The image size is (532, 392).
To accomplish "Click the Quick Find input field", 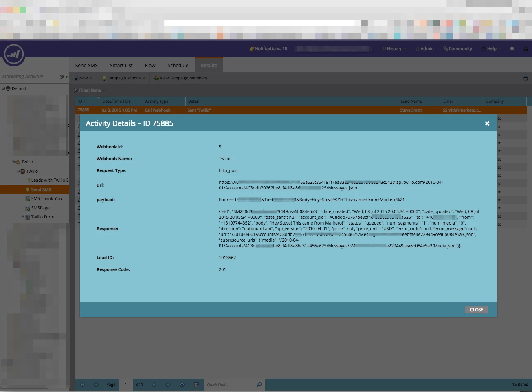I will 230,385.
